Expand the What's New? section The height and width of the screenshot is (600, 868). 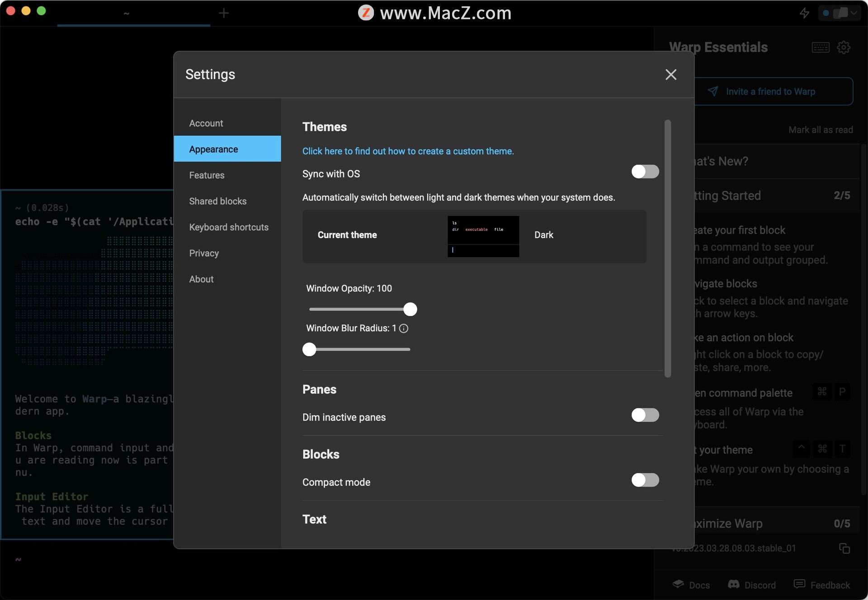click(x=777, y=161)
